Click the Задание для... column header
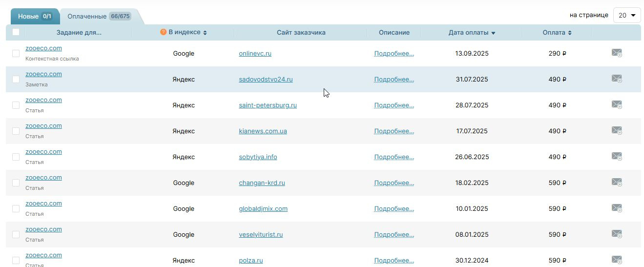 point(79,33)
